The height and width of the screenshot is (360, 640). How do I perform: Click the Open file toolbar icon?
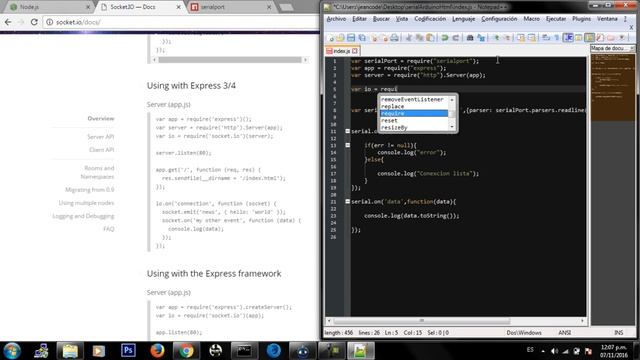(x=340, y=38)
